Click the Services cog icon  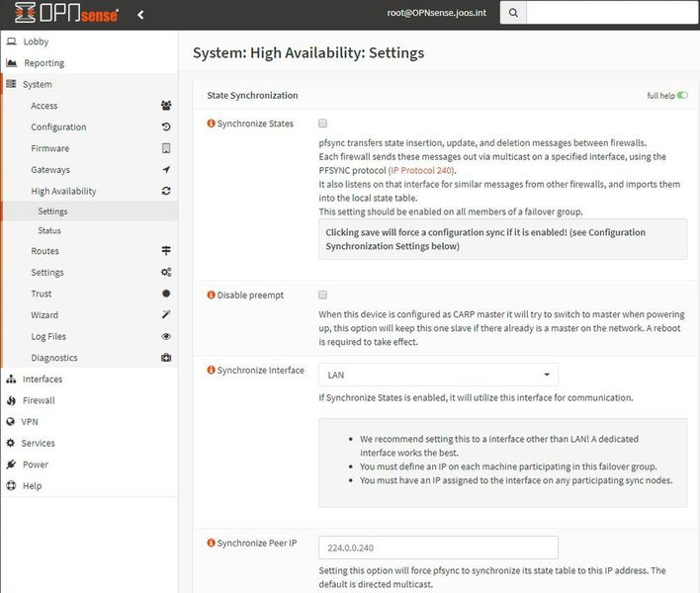pyautogui.click(x=11, y=443)
